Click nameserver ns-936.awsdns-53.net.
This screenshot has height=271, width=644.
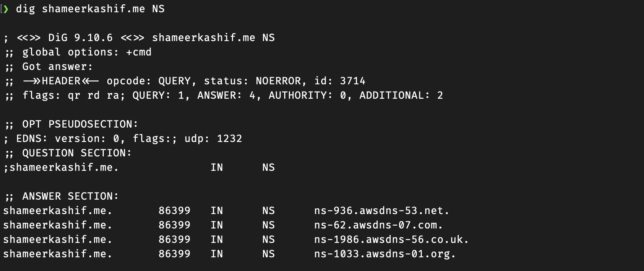(x=382, y=211)
